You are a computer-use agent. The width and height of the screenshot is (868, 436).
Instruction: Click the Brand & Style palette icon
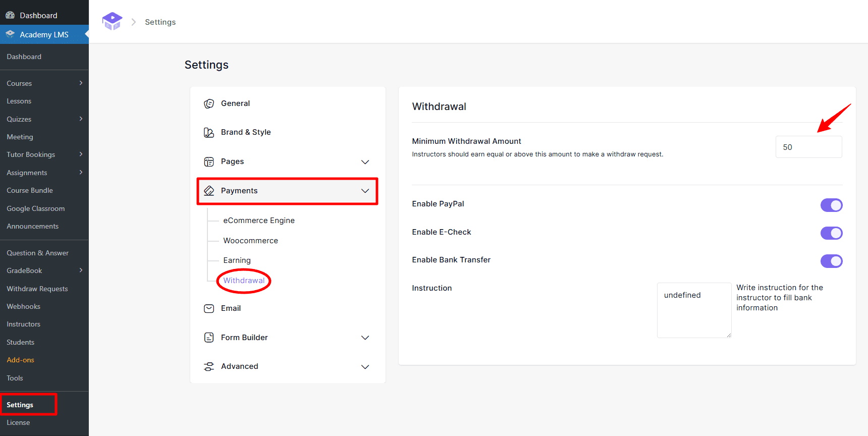pos(209,132)
